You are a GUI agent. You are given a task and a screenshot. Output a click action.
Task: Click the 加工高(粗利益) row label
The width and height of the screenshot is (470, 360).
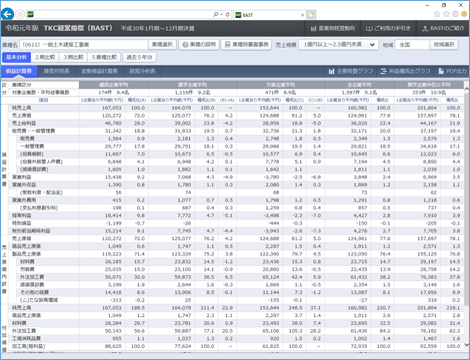[x=29, y=346]
